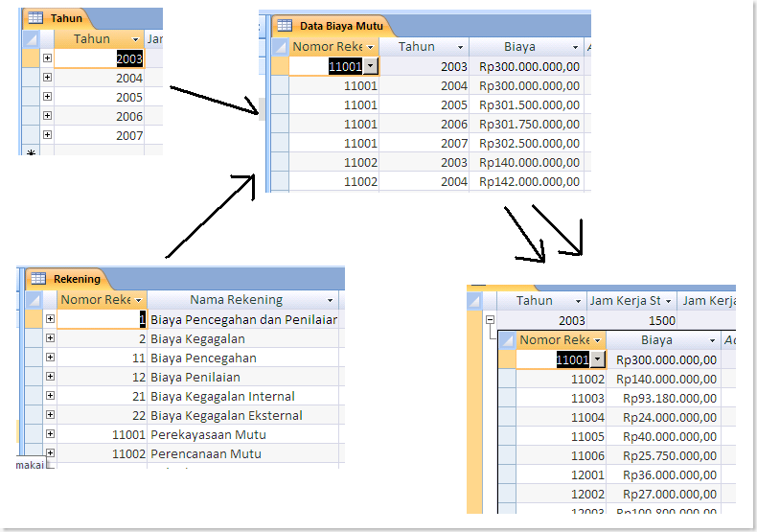
Task: Open Nomor Reke filter in Rekening table
Action: (x=139, y=300)
